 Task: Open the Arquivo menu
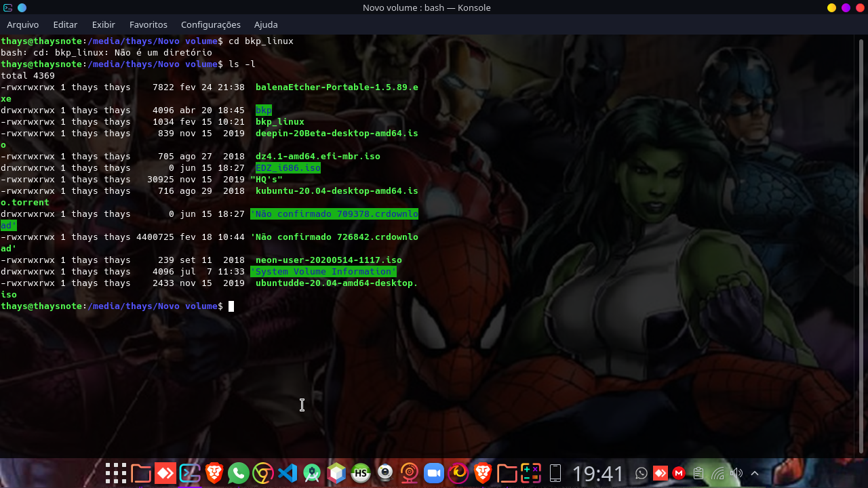(23, 24)
